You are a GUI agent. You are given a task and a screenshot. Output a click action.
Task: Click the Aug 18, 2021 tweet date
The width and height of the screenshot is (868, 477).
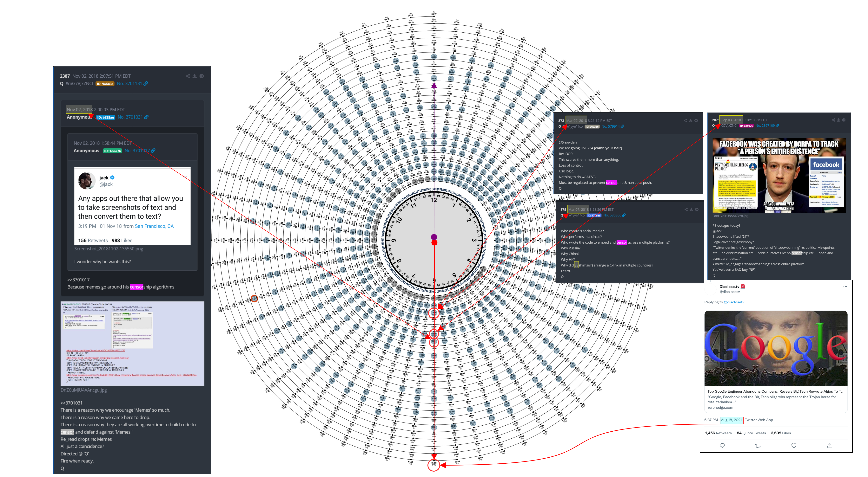731,420
